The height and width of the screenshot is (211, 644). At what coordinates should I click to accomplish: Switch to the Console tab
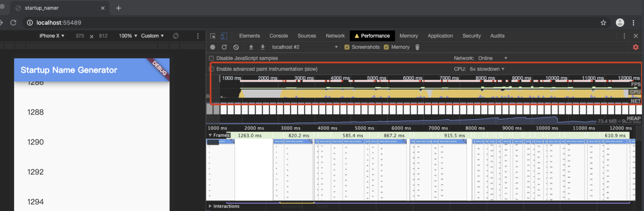278,36
